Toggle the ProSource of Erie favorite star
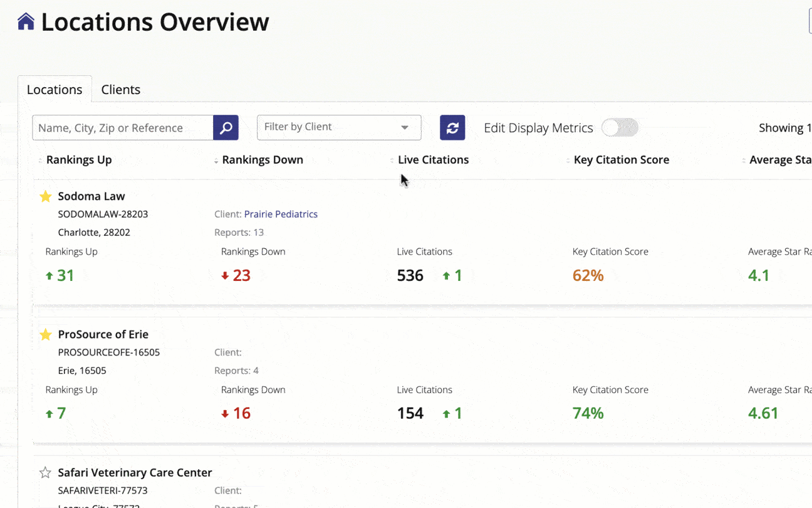 [x=45, y=335]
